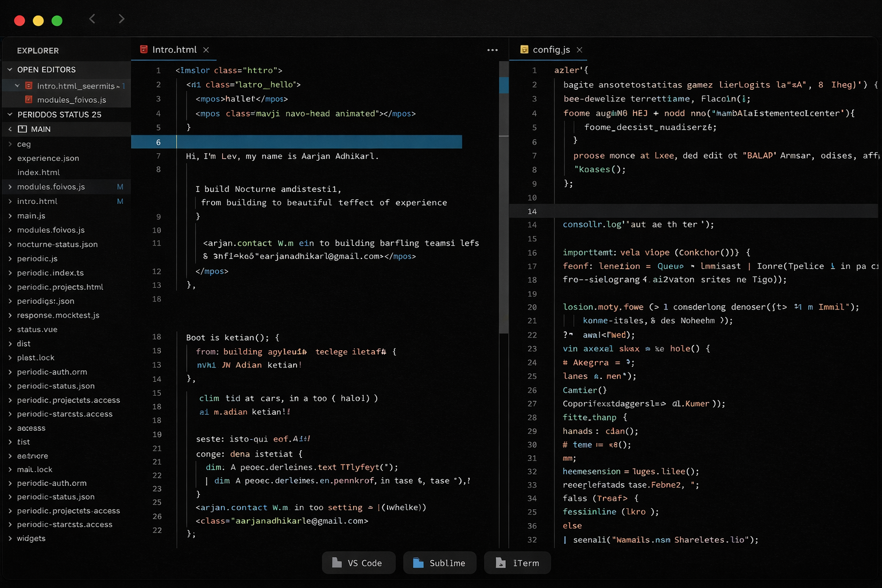The image size is (882, 588).
Task: Open the Sublime button in bottom bar
Action: pyautogui.click(x=440, y=563)
